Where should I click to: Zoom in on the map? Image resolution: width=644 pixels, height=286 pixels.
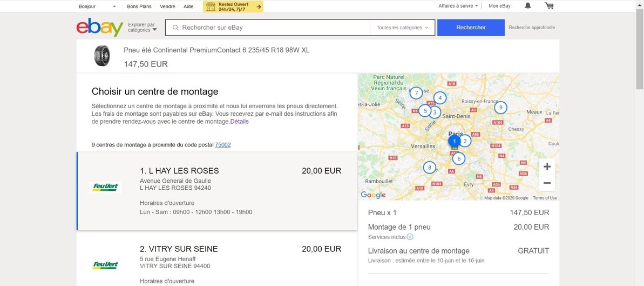tap(547, 167)
